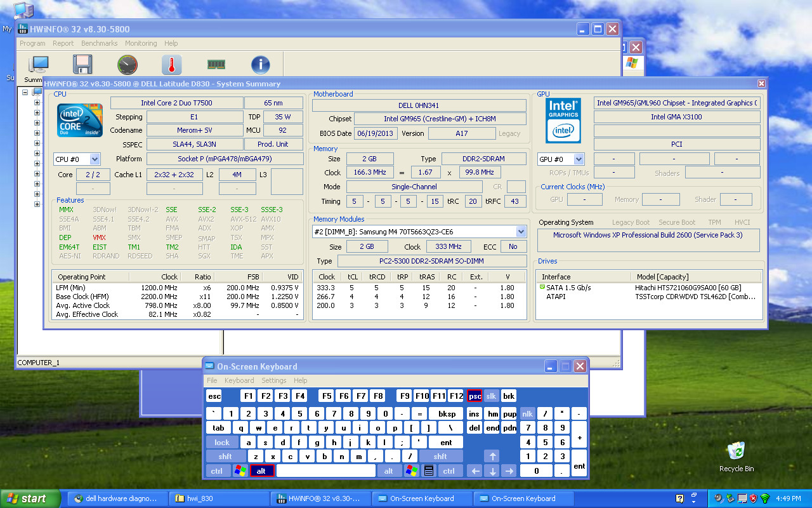Toggle the nlk num lock key
The width and height of the screenshot is (812, 508).
527,413
